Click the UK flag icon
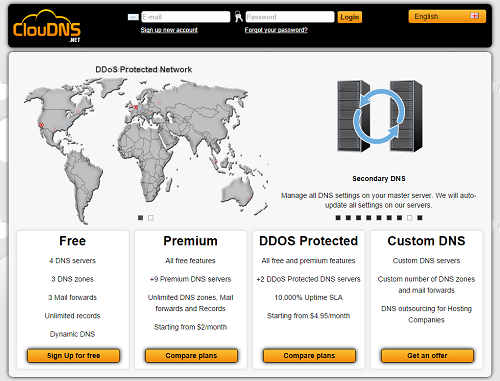The width and height of the screenshot is (500, 381). tap(474, 16)
